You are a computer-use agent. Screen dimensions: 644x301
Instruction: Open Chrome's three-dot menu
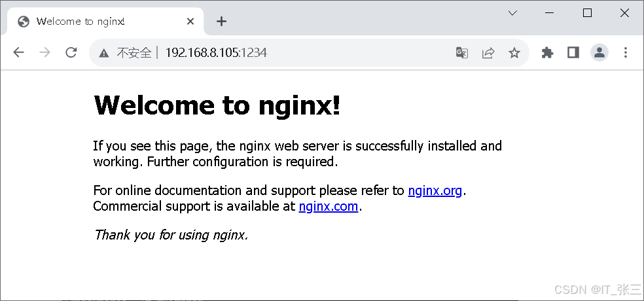click(x=626, y=52)
